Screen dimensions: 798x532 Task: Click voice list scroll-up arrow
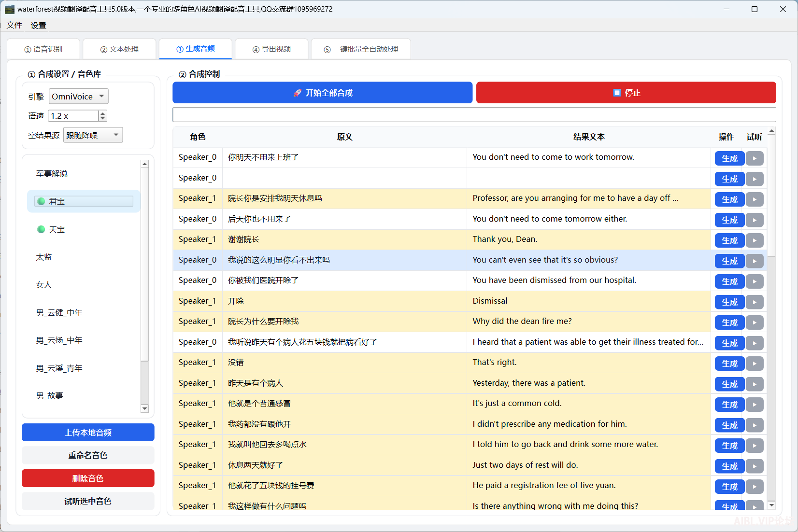(144, 164)
